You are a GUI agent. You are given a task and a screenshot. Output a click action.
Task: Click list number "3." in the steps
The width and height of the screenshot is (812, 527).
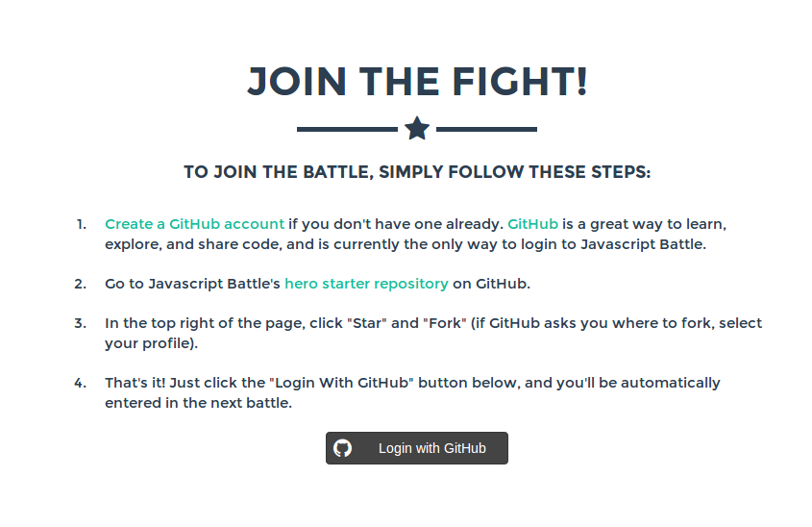pyautogui.click(x=81, y=323)
